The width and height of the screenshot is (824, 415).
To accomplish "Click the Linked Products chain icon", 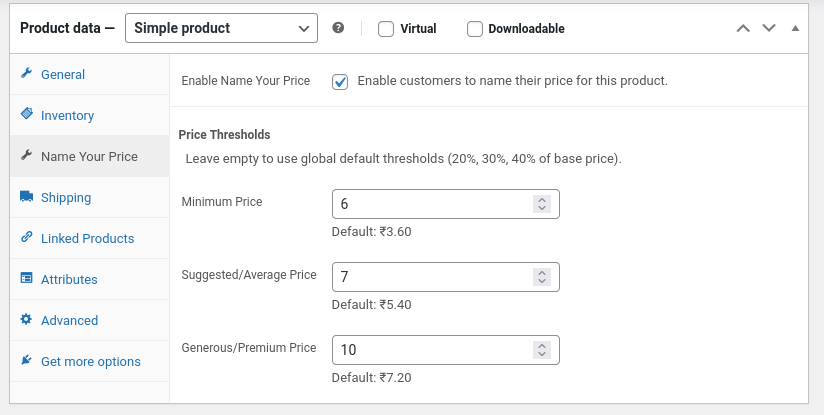I will [26, 237].
